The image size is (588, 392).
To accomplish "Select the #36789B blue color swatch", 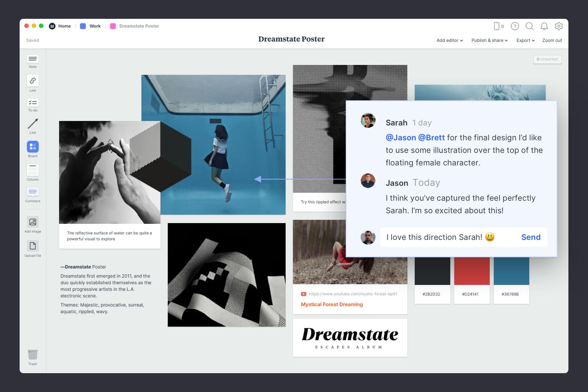I will pos(511,271).
